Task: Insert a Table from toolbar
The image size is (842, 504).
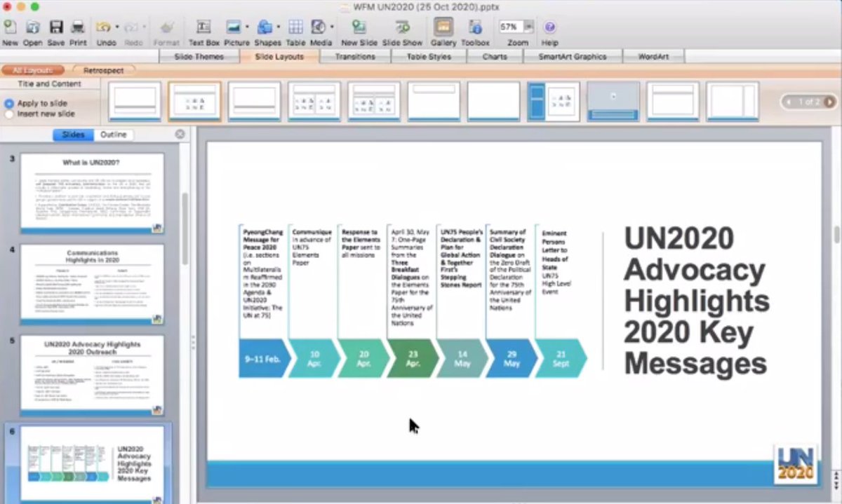Action: pos(295,27)
